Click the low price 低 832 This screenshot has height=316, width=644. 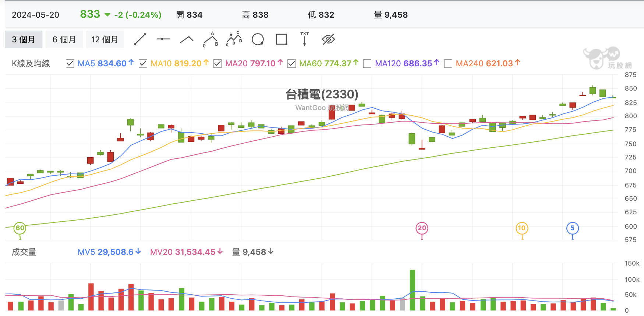[321, 15]
